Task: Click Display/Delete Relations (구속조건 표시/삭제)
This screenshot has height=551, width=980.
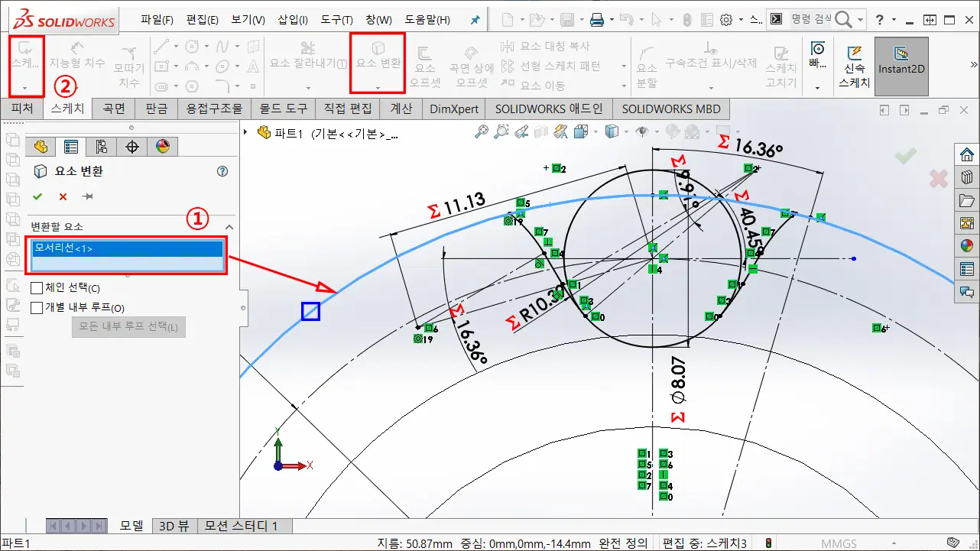Action: 710,55
